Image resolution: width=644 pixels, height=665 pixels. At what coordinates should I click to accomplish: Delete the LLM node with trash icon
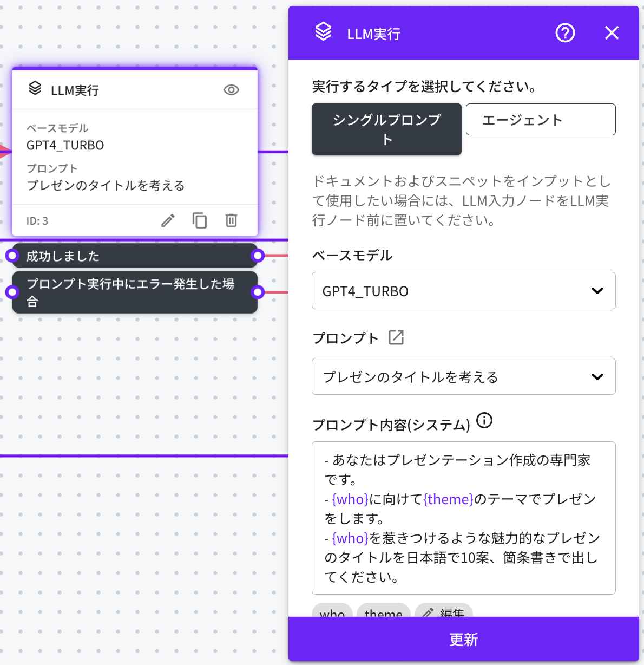(x=231, y=220)
